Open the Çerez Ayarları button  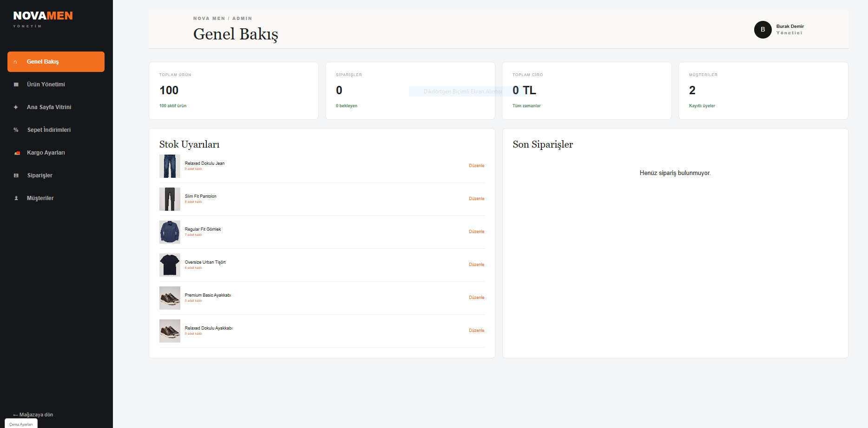point(21,424)
